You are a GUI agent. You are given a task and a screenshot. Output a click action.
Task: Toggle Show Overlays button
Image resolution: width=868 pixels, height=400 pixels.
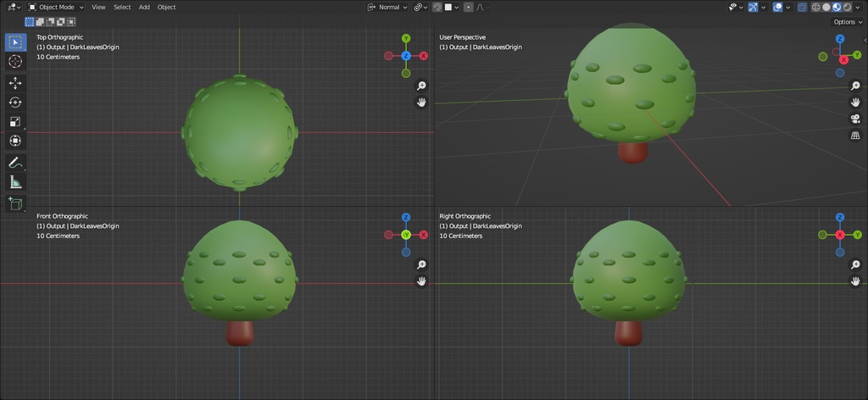point(778,7)
